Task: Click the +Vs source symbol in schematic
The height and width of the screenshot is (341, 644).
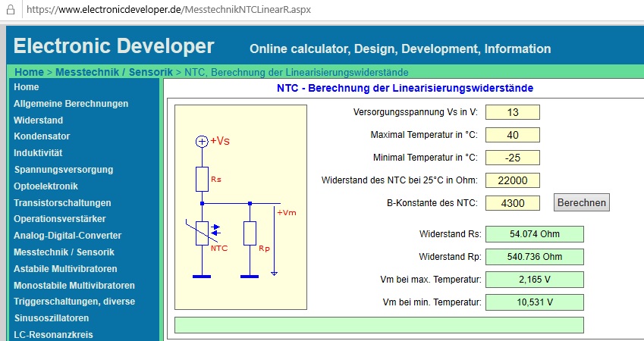Action: [x=202, y=142]
